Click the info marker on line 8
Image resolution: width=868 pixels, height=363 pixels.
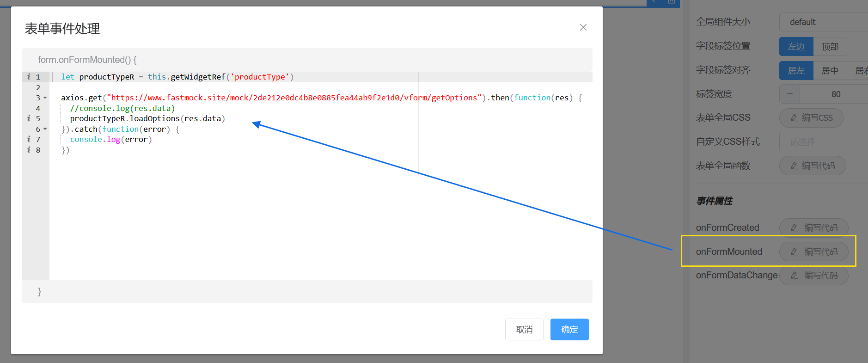pyautogui.click(x=29, y=150)
